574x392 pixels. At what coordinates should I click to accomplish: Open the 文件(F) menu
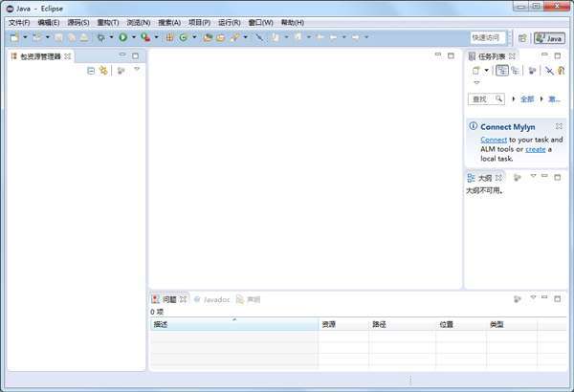pos(19,23)
